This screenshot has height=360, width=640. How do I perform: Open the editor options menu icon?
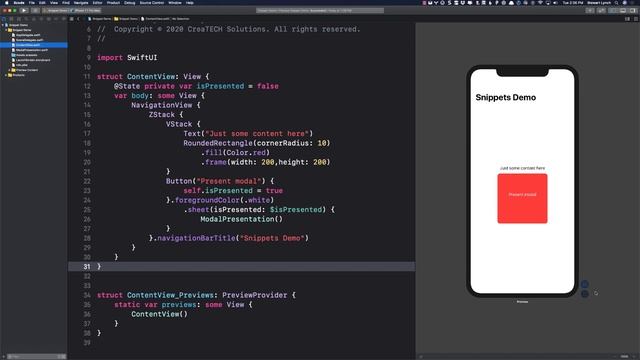click(x=627, y=19)
